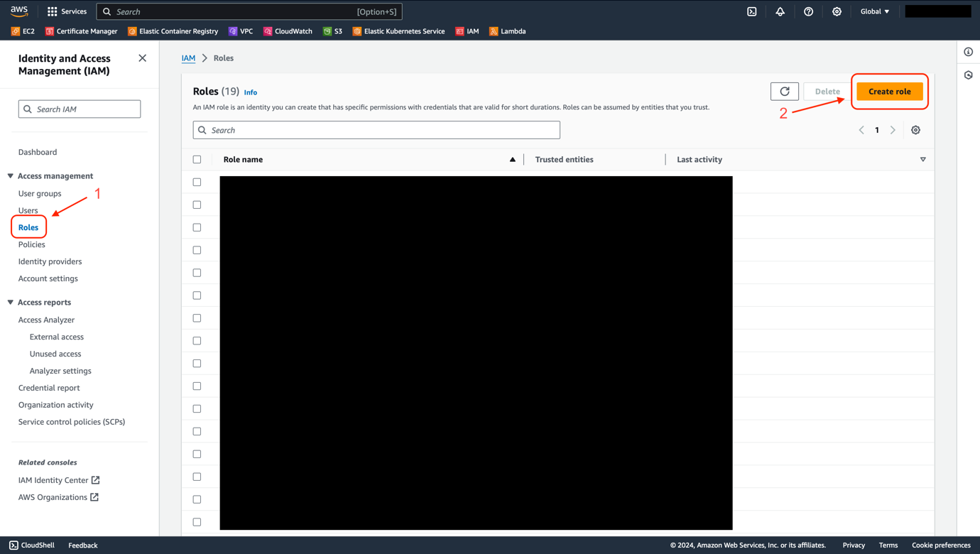Tick the seventh role row checkbox

pos(197,319)
